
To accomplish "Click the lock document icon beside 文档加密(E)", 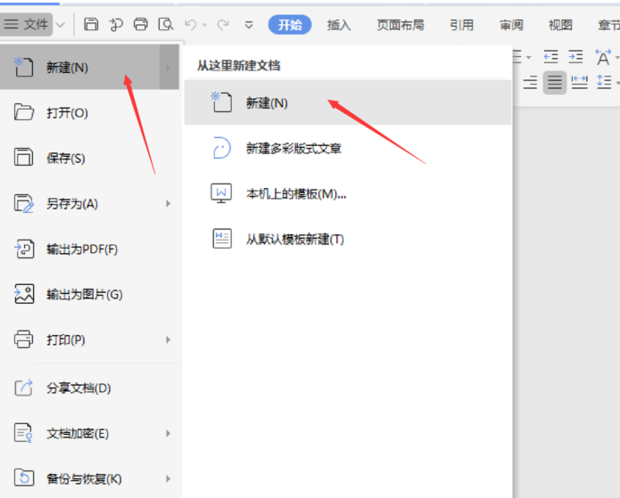I will [23, 432].
